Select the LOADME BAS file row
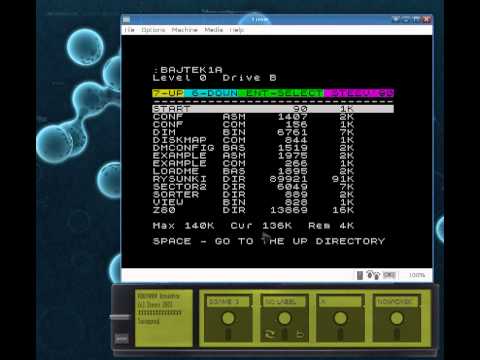Screen dimensions: 480x360 [253, 171]
